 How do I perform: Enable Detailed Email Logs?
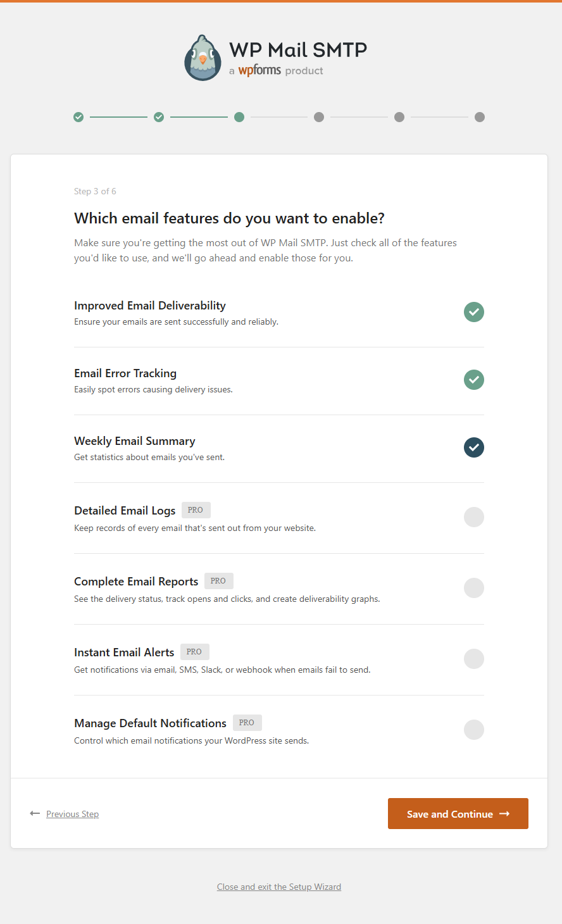click(x=473, y=517)
